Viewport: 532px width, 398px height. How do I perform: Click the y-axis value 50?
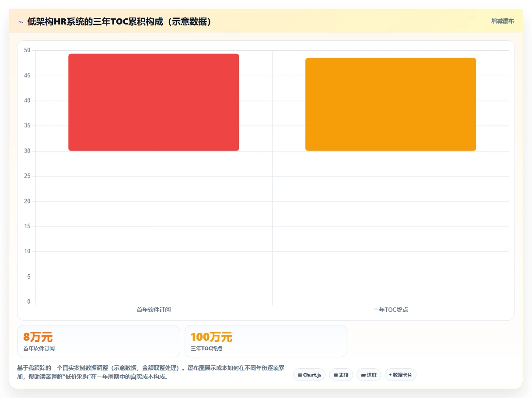pyautogui.click(x=27, y=50)
